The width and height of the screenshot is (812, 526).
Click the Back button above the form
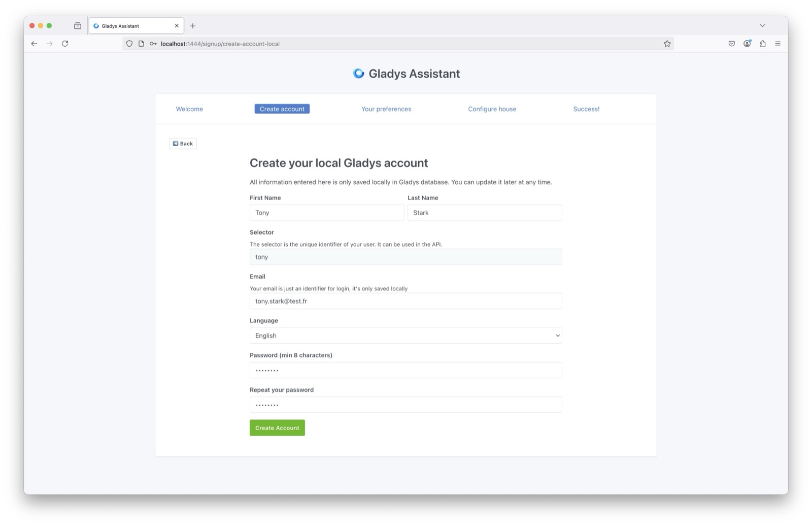point(183,143)
